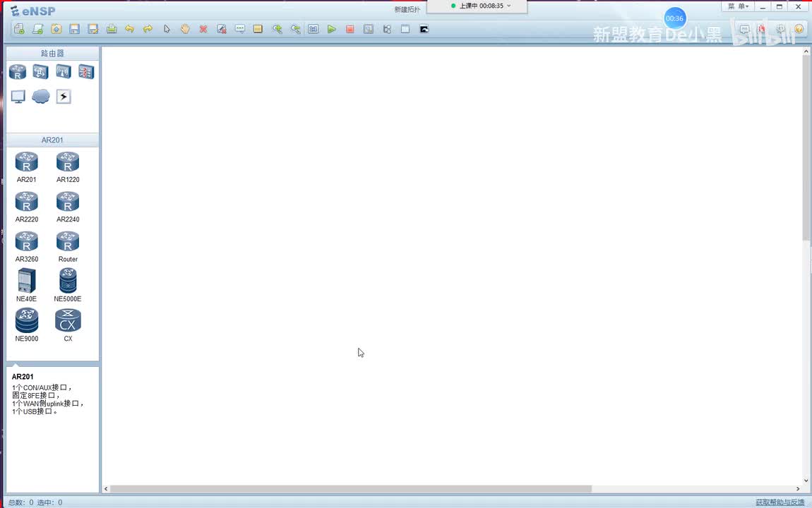Select the lightning bolt connection category

point(63,96)
